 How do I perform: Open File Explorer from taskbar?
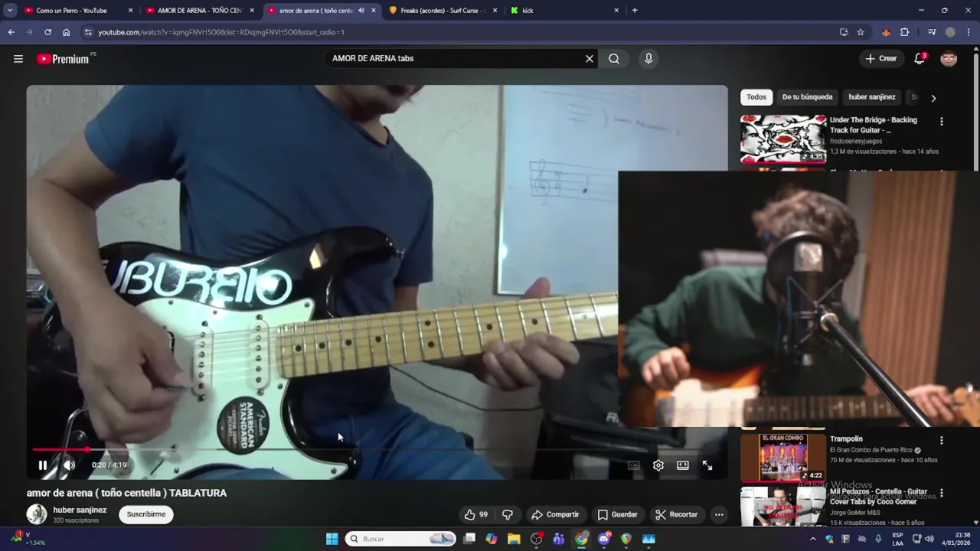tap(514, 539)
